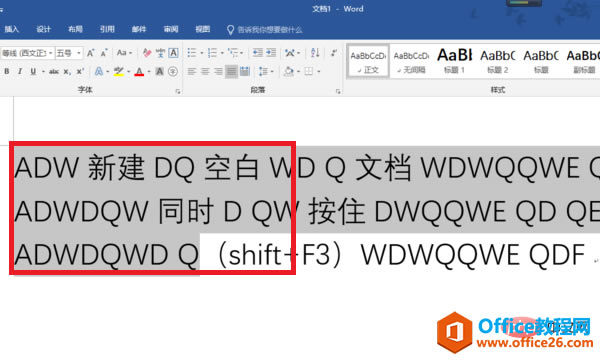Increase font size (grow font A)
This screenshot has width=600, height=360.
pyautogui.click(x=90, y=53)
